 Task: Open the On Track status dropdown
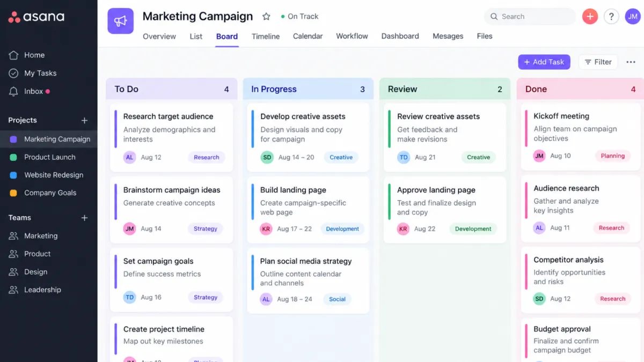click(x=299, y=17)
